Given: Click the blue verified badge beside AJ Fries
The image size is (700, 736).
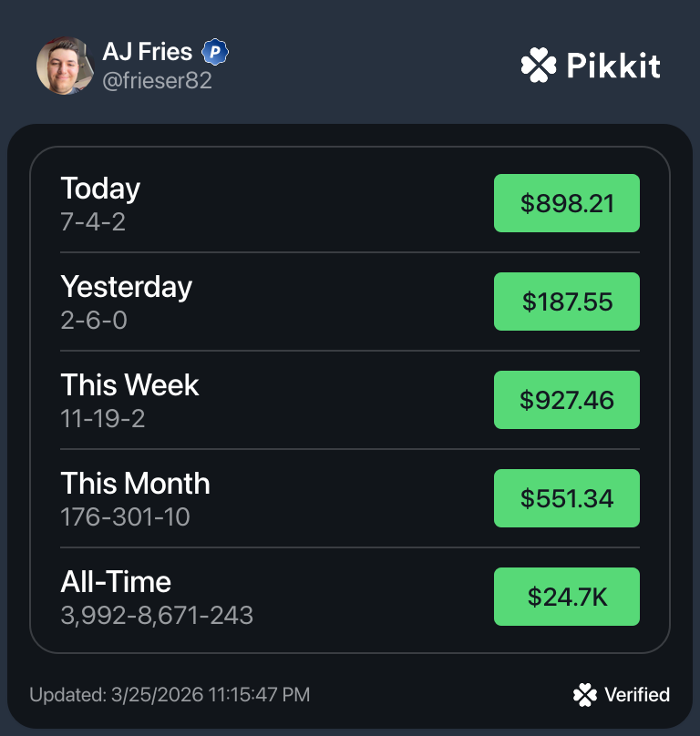Looking at the screenshot, I should pos(214,53).
